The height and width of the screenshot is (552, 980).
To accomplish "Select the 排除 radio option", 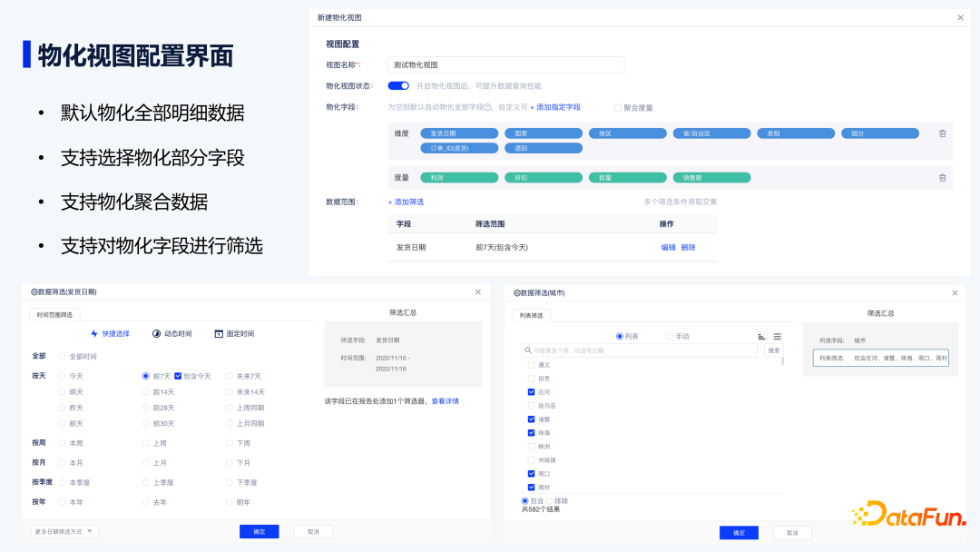I will 549,501.
